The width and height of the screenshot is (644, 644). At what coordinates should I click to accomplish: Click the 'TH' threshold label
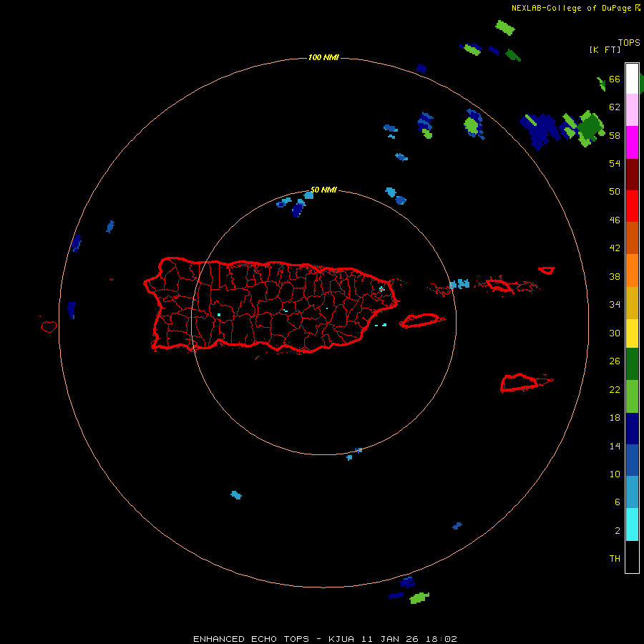click(x=615, y=559)
